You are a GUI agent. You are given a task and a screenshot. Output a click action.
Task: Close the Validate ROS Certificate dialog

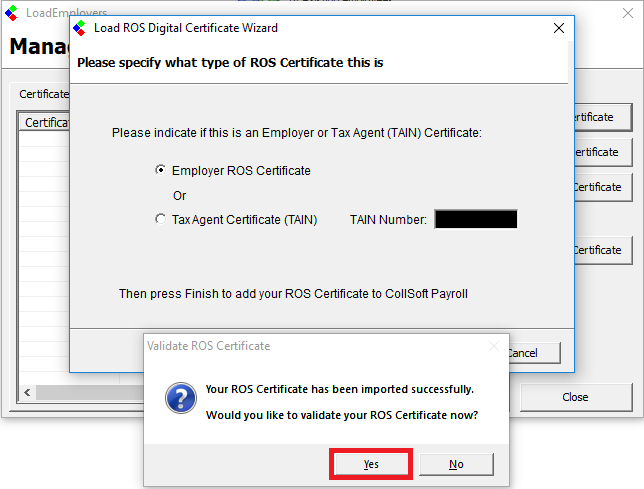[492, 346]
